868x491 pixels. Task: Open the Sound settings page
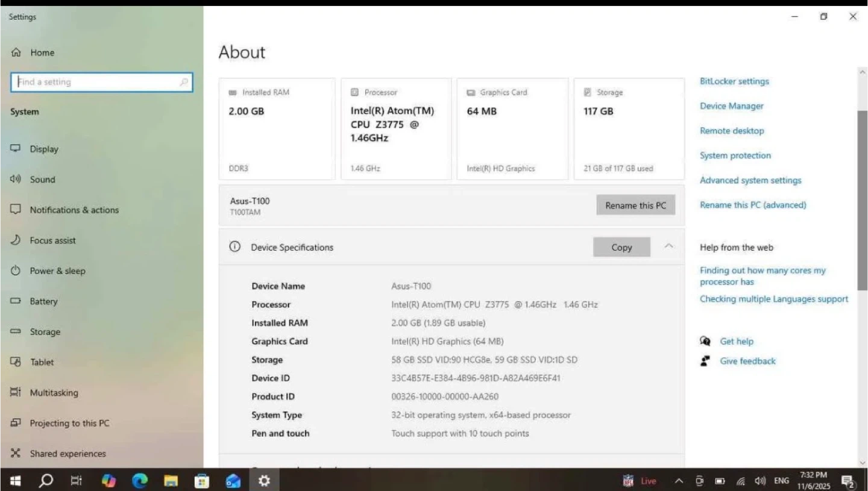42,180
